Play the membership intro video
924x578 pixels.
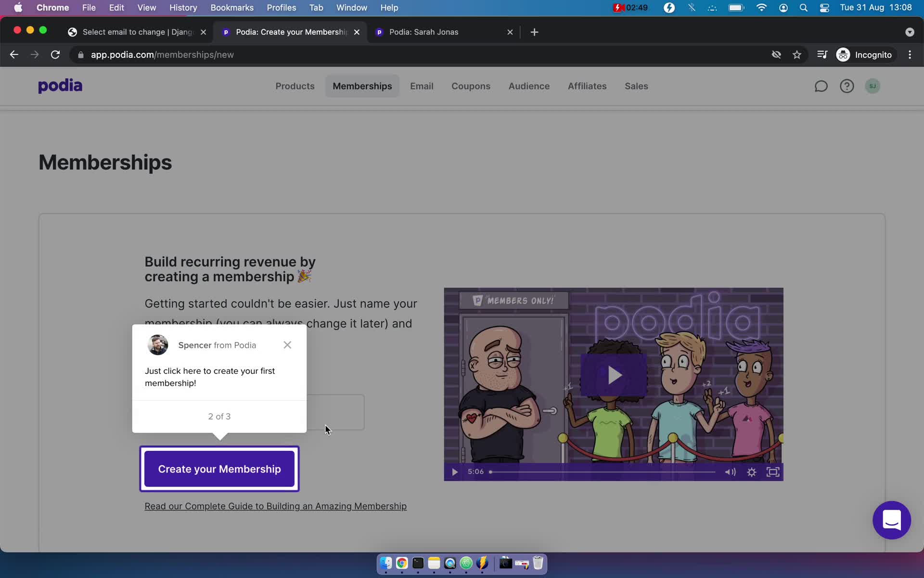tap(613, 375)
